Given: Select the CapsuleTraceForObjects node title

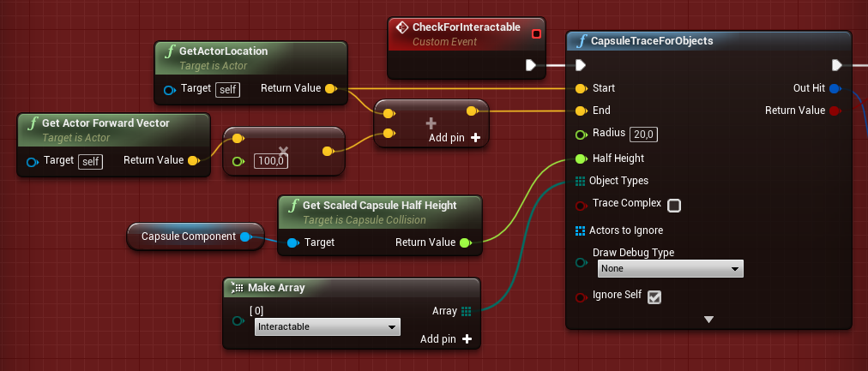Looking at the screenshot, I should (652, 41).
